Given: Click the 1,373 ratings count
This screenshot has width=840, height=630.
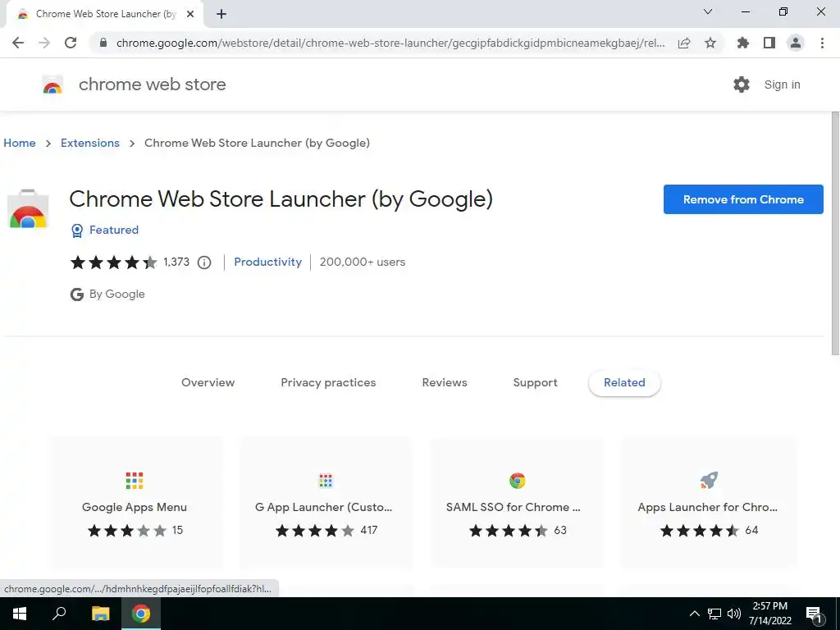Looking at the screenshot, I should (x=176, y=262).
